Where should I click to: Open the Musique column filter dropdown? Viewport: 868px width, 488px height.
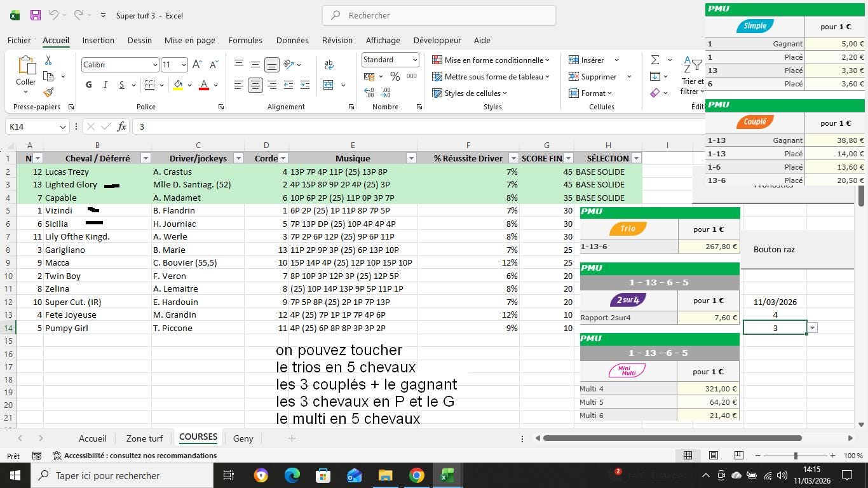click(x=411, y=158)
